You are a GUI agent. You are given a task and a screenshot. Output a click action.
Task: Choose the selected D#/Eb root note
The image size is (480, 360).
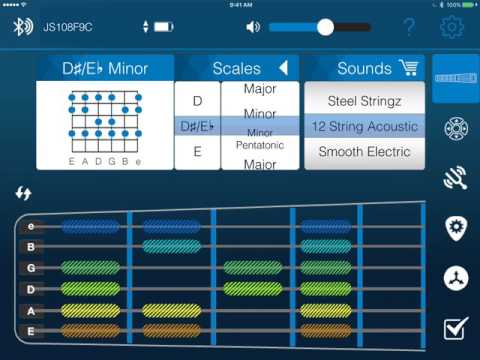[198, 126]
